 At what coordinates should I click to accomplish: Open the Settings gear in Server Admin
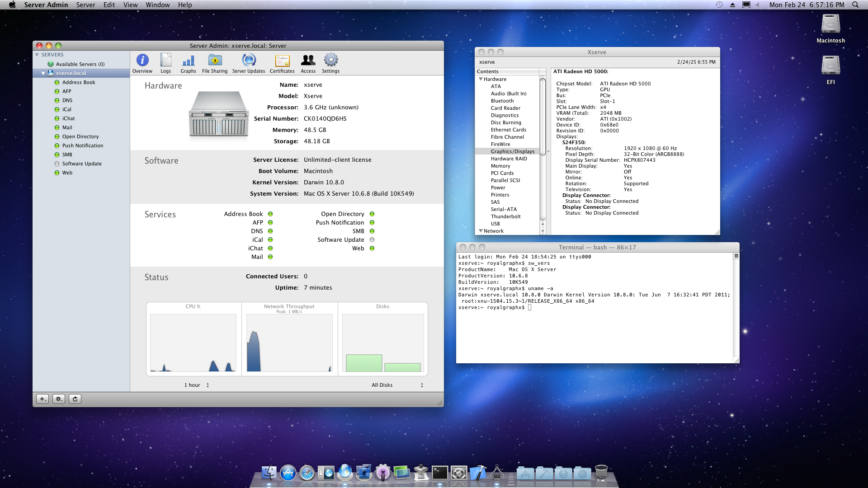[330, 63]
